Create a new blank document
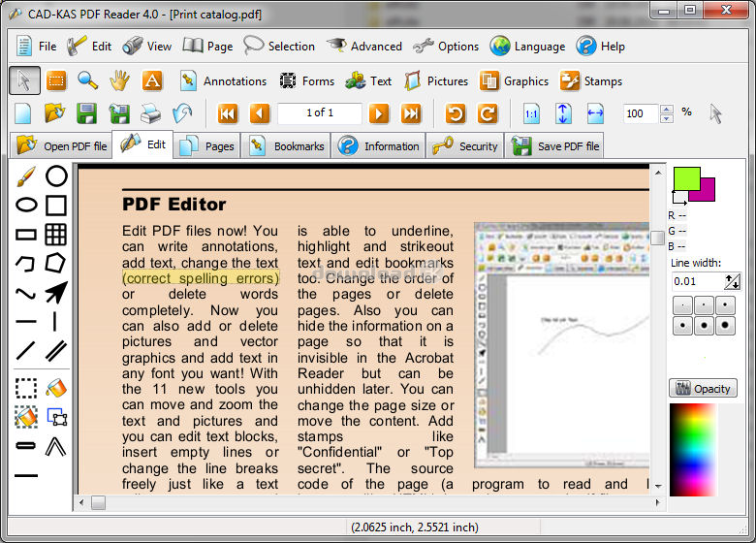Screen dimensions: 756x543 pyautogui.click(x=22, y=113)
